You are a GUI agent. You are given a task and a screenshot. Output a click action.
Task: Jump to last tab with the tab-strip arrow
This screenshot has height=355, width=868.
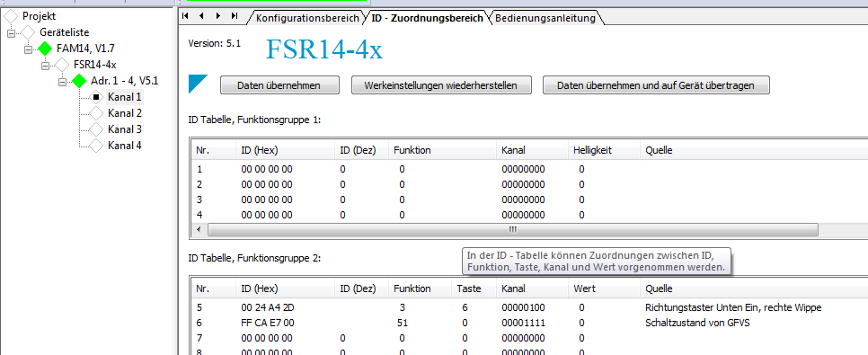coord(235,16)
